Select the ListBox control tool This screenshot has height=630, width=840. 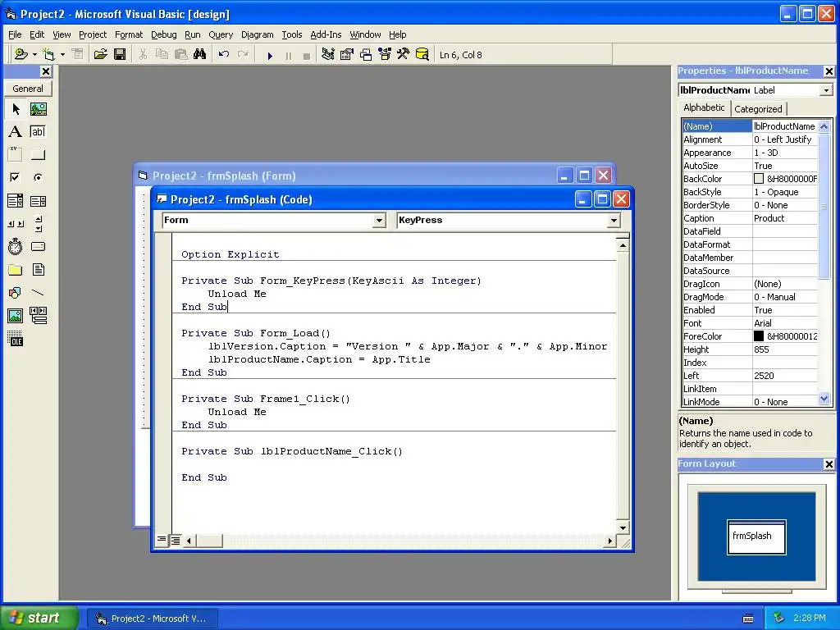pos(38,201)
